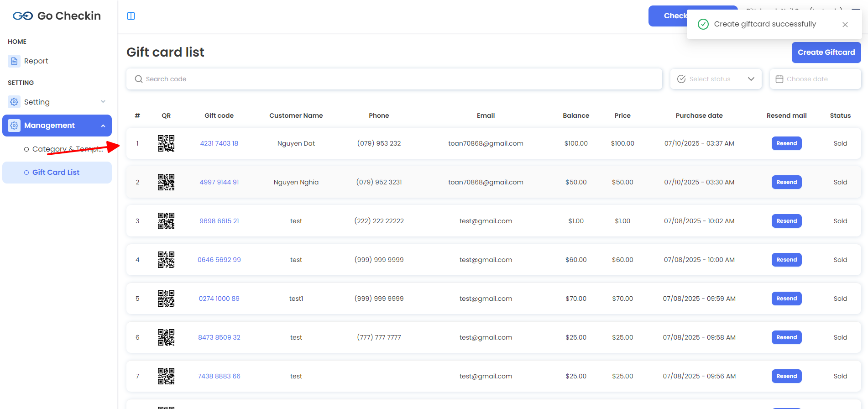Show QR code for gift 8473 8509 32
Image resolution: width=868 pixels, height=409 pixels.
(166, 337)
